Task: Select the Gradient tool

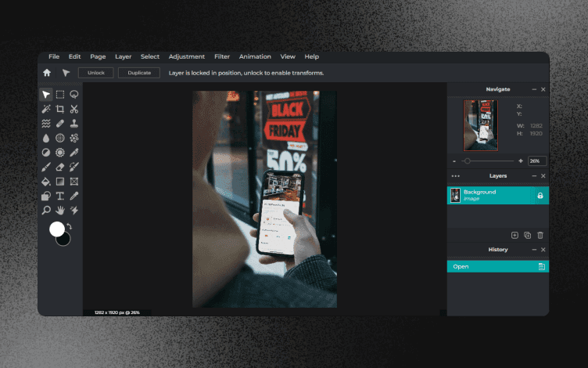Action: [x=60, y=182]
